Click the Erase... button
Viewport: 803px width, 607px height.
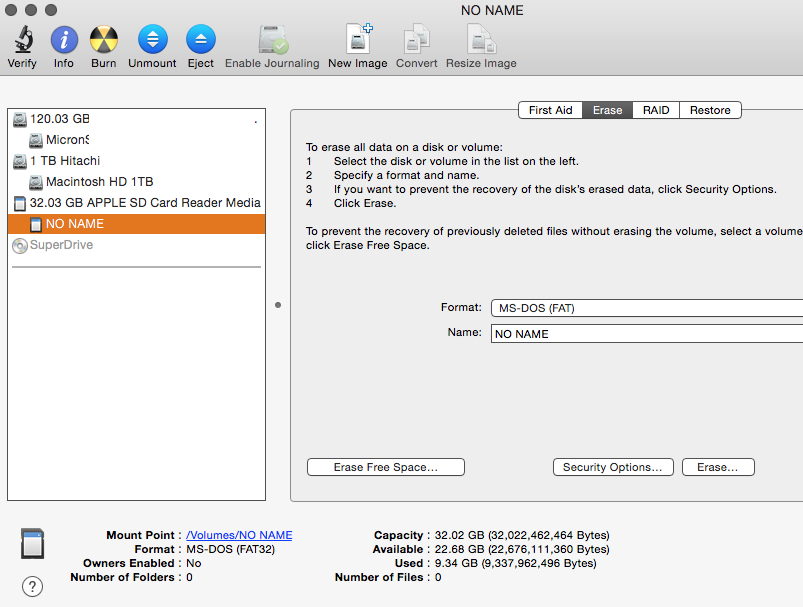click(718, 467)
